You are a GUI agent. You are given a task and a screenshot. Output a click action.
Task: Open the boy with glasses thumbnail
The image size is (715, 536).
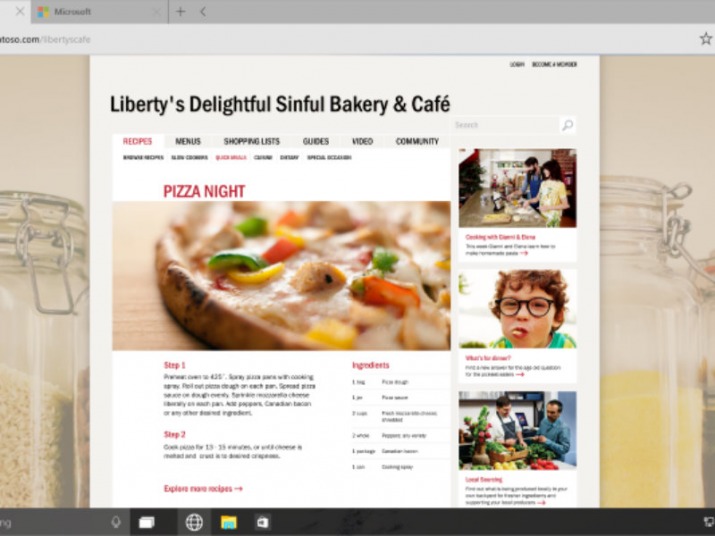pos(518,309)
